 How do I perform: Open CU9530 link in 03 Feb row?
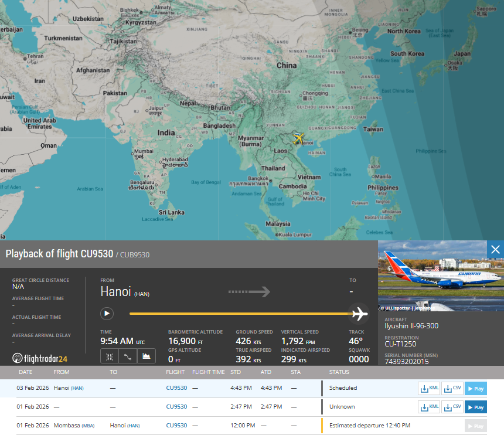coord(176,388)
